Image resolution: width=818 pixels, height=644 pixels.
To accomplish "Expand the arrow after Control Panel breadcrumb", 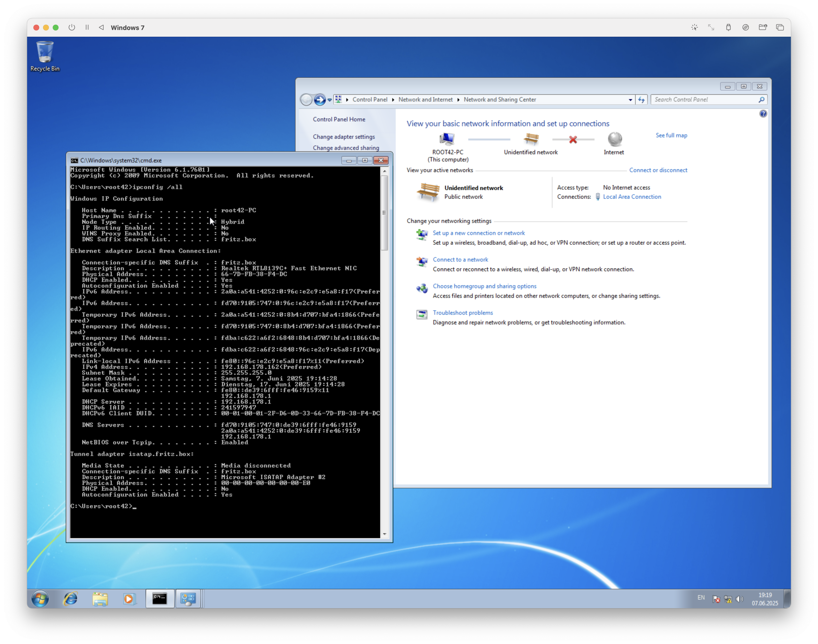I will coord(393,100).
